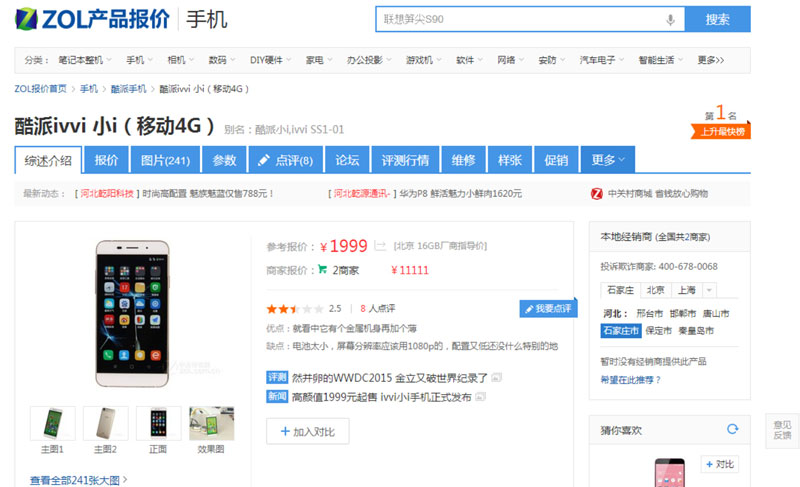
Task: Click the 我要点评 button
Action: (548, 309)
